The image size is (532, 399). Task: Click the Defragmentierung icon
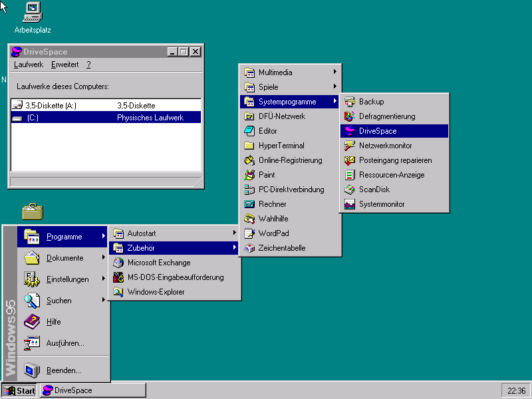click(350, 116)
